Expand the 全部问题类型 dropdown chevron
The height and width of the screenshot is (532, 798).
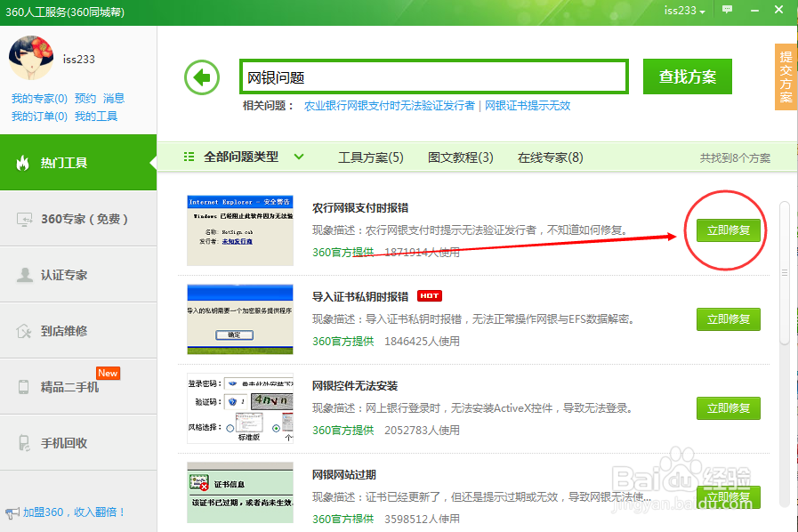[299, 157]
